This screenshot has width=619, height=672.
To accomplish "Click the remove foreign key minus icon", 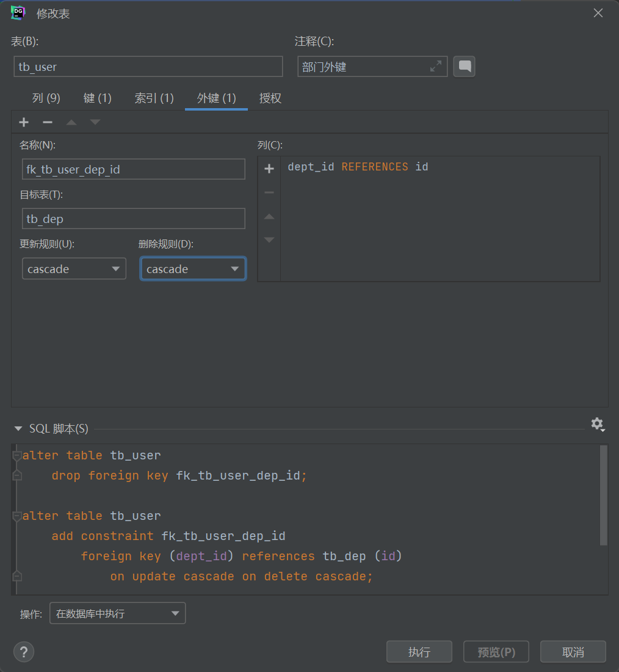I will pyautogui.click(x=48, y=122).
